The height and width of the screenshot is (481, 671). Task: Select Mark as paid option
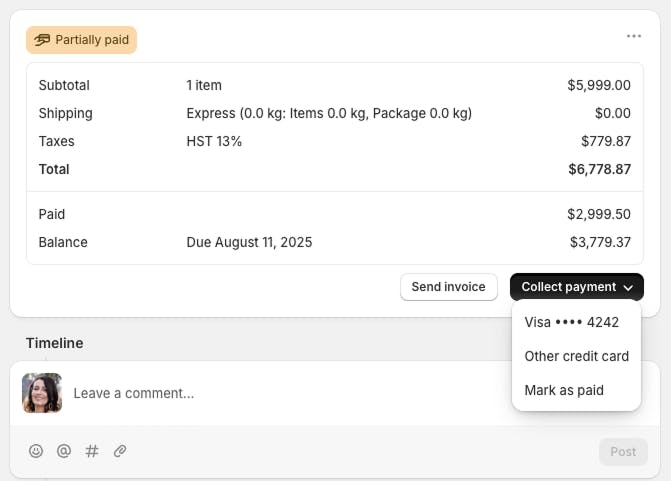pyautogui.click(x=564, y=390)
